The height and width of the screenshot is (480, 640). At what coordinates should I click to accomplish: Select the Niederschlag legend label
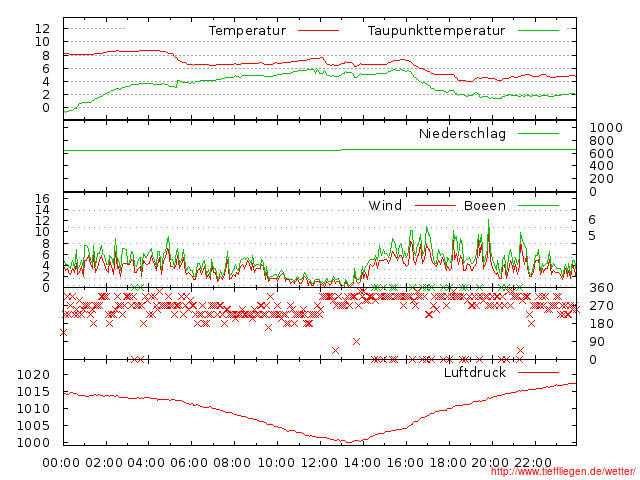point(462,133)
